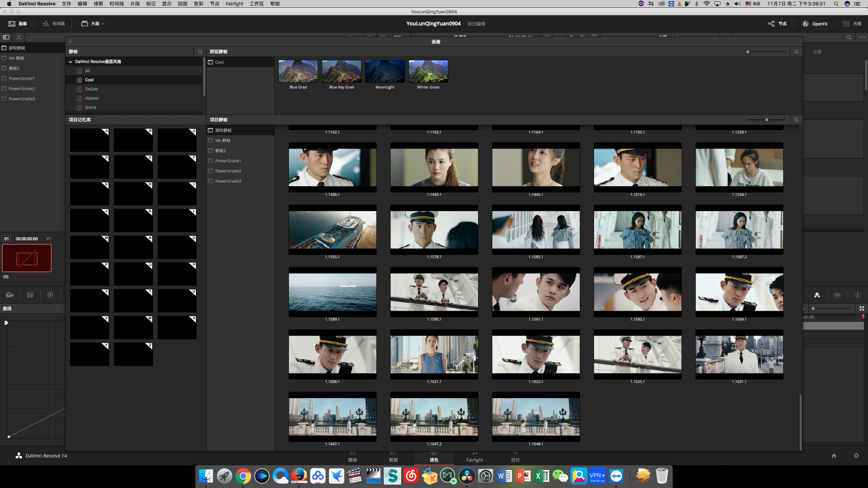Image resolution: width=868 pixels, height=488 pixels.
Task: Select the PowerGrade2 album in 项目静帧
Action: [228, 171]
